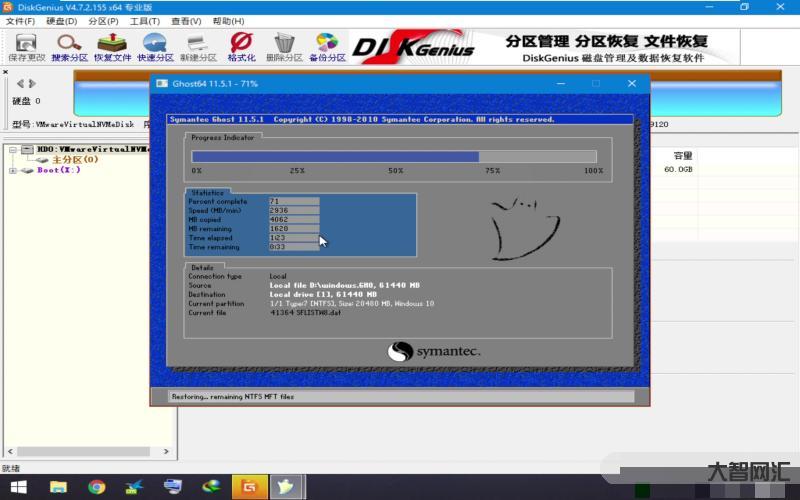Open the 分区(P) menu

tap(103, 21)
